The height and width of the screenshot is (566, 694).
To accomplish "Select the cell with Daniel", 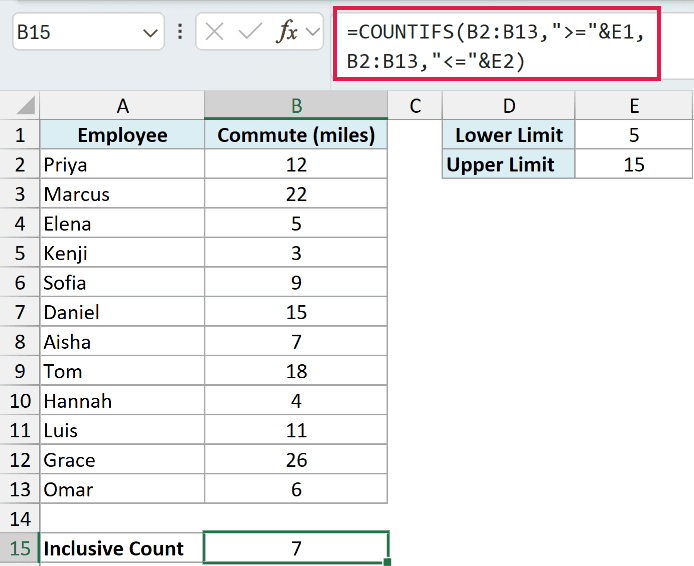I will (x=122, y=312).
